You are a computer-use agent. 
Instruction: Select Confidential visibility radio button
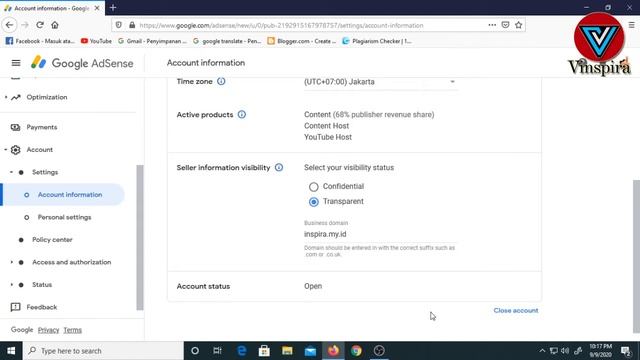pos(313,187)
